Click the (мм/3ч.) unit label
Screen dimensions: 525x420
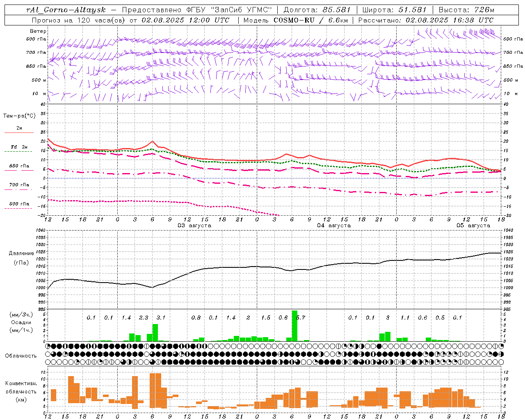(x=21, y=315)
